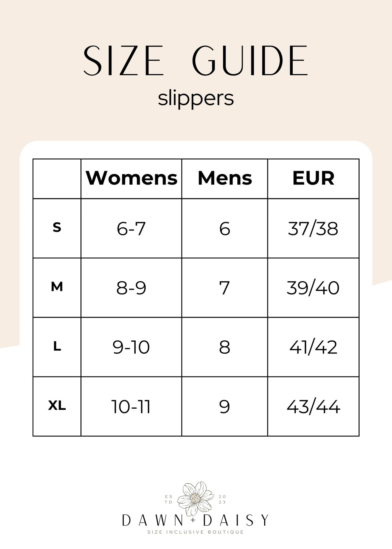
Task: Click the DAWN + DAISY brand name
Action: coord(195,520)
